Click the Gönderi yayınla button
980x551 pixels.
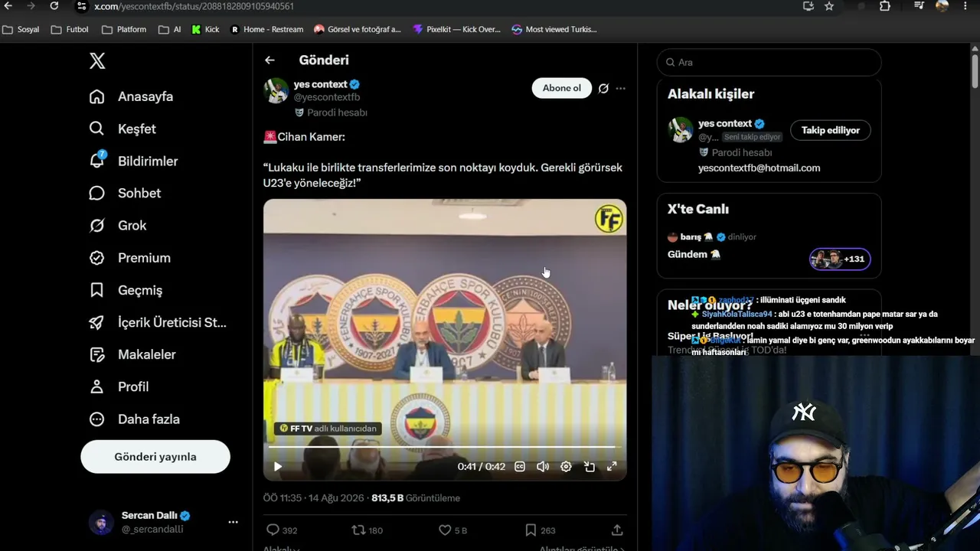click(x=155, y=457)
